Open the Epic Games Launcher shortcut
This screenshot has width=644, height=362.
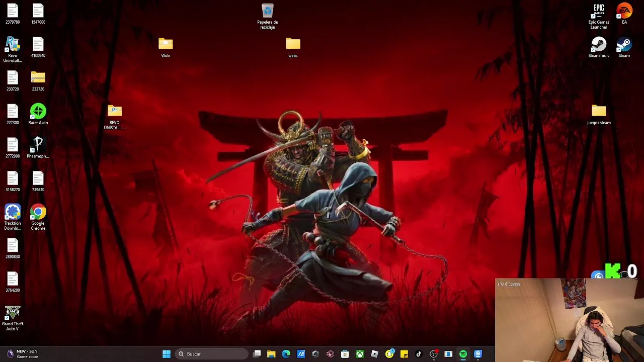599,16
